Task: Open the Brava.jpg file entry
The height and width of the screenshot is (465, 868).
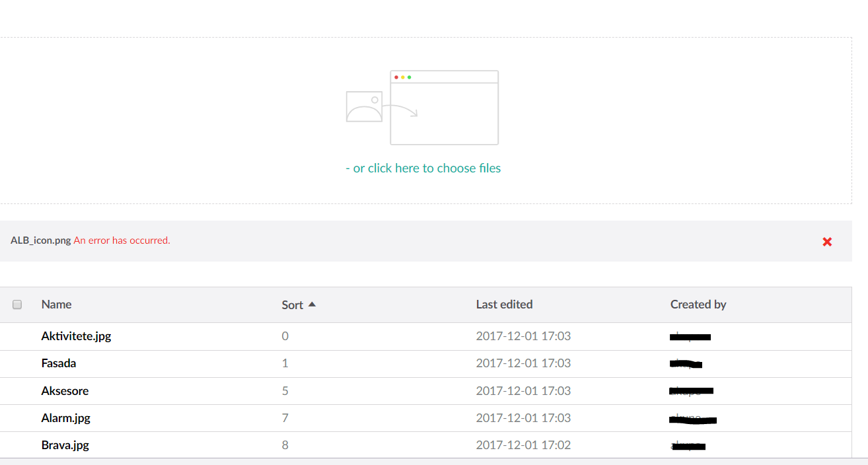Action: coord(65,445)
